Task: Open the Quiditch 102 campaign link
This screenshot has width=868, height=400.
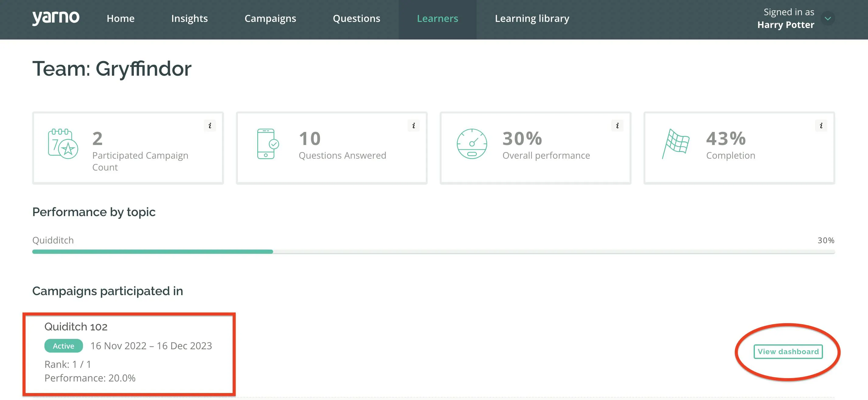Action: (76, 327)
